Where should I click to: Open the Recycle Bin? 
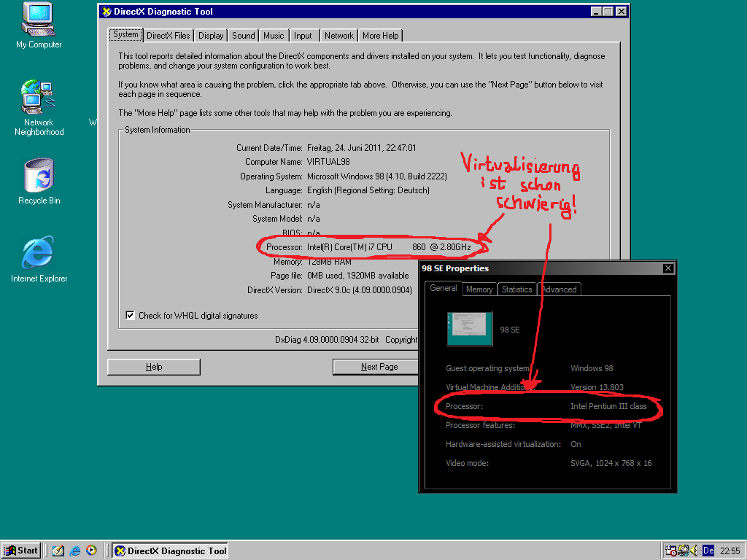(39, 176)
